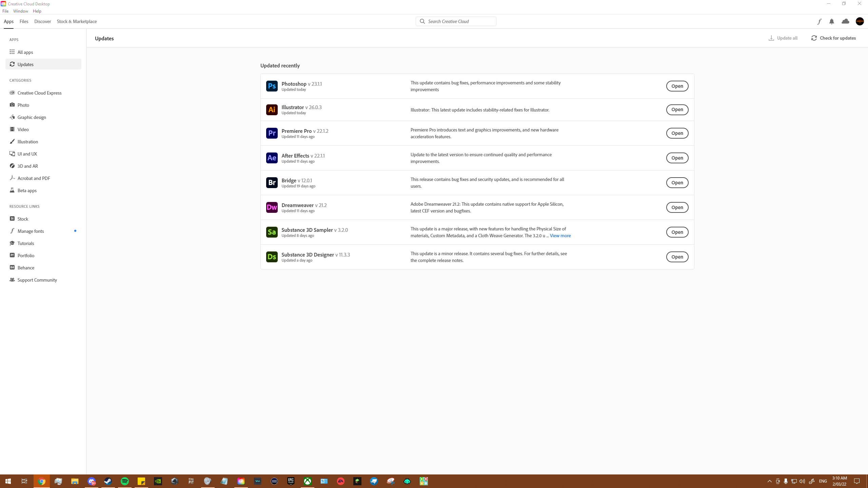868x488 pixels.
Task: Open Spotify from the taskbar
Action: 125,481
